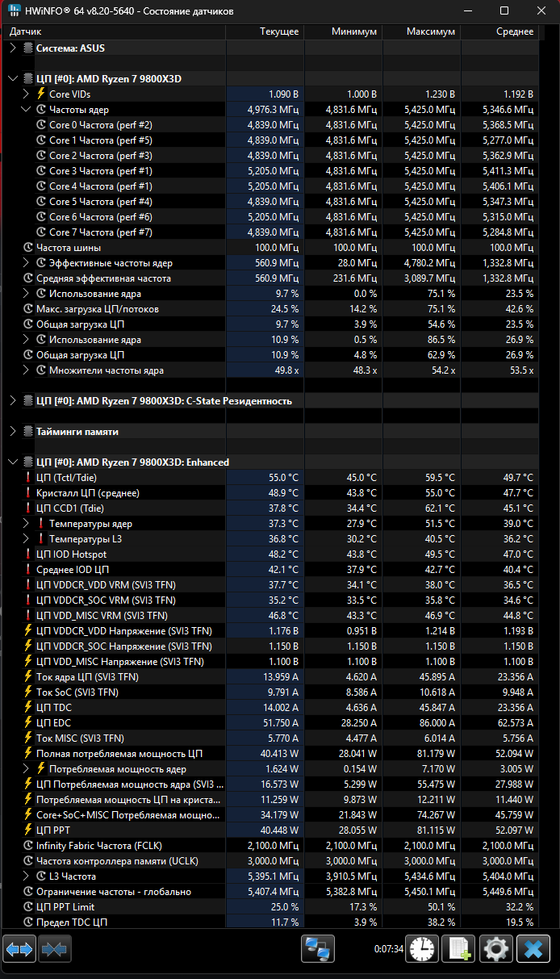Image resolution: width=560 pixels, height=979 pixels.
Task: Click the Среднее column header
Action: click(x=499, y=31)
